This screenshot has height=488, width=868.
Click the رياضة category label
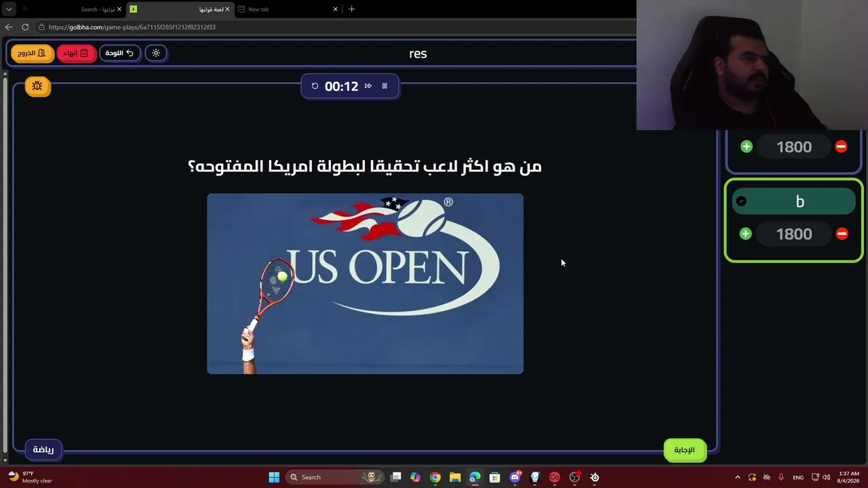point(43,449)
